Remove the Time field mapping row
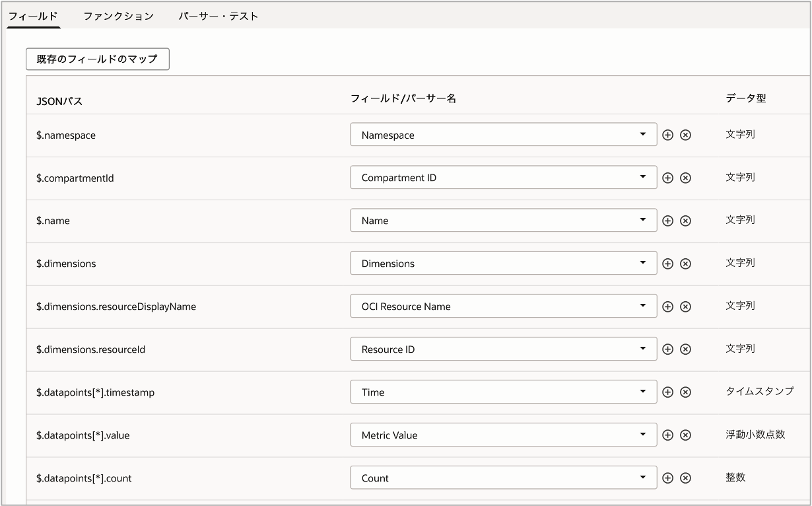Screen dimensions: 812x506 coord(685,392)
